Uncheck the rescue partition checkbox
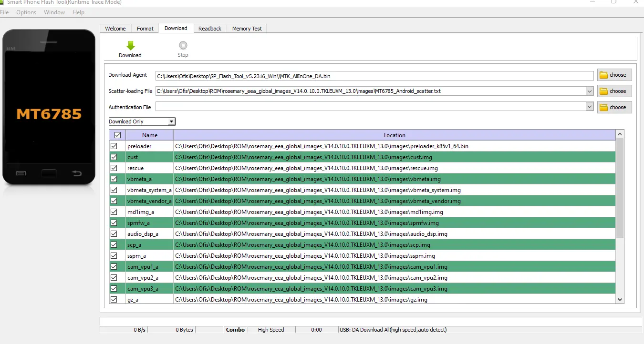The height and width of the screenshot is (344, 644). (114, 168)
